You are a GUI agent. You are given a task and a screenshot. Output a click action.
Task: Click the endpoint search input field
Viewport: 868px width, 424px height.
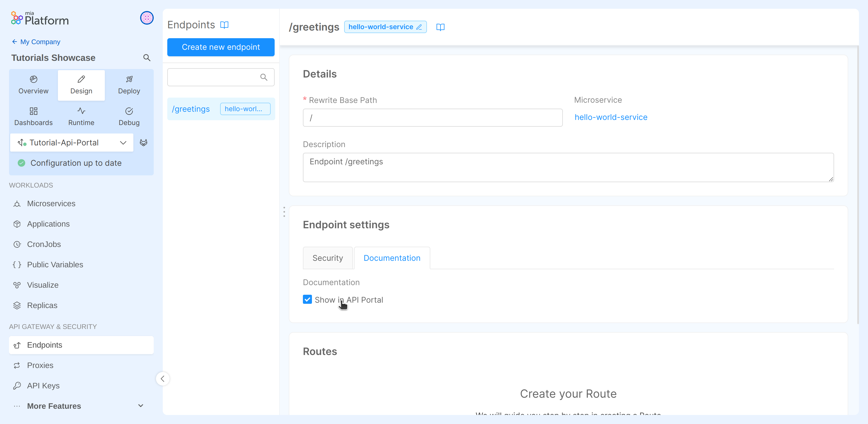(216, 77)
